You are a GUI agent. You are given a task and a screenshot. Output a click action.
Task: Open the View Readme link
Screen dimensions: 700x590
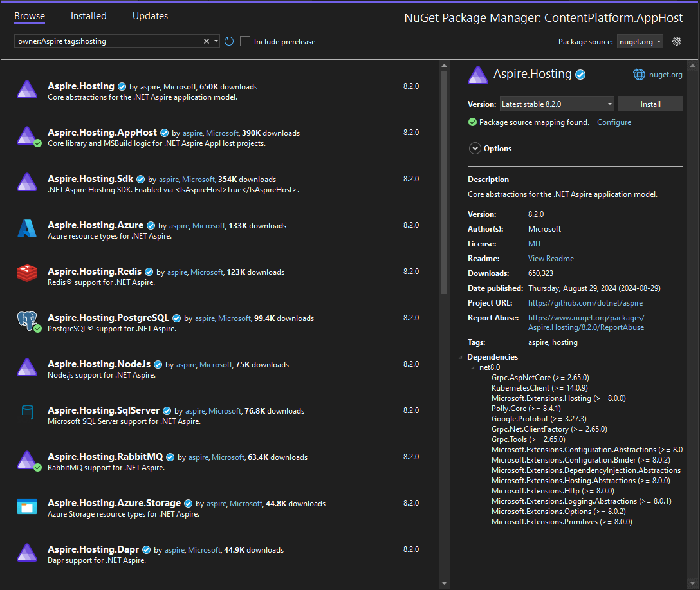point(550,258)
